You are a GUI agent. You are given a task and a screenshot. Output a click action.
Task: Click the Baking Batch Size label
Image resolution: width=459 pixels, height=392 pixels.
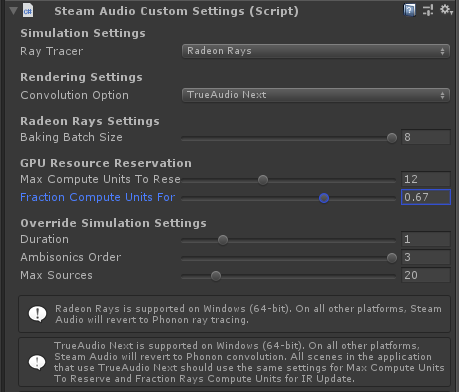71,137
